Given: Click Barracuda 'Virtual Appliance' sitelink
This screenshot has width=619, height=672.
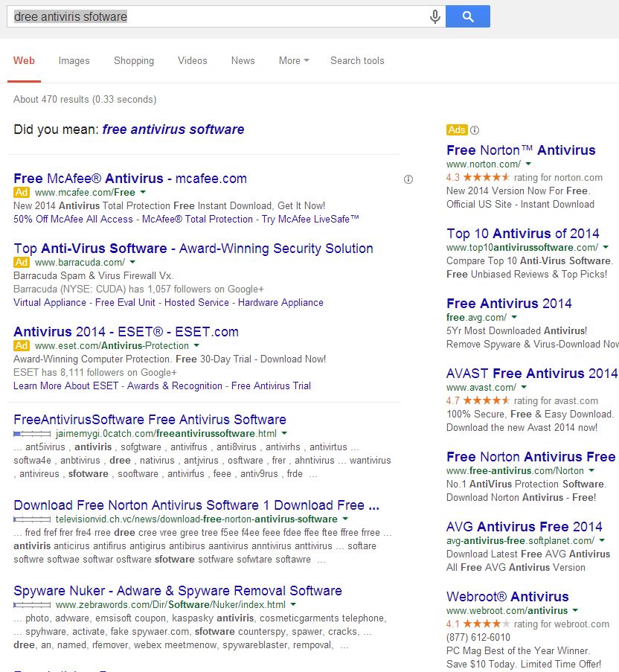Looking at the screenshot, I should pos(50,302).
